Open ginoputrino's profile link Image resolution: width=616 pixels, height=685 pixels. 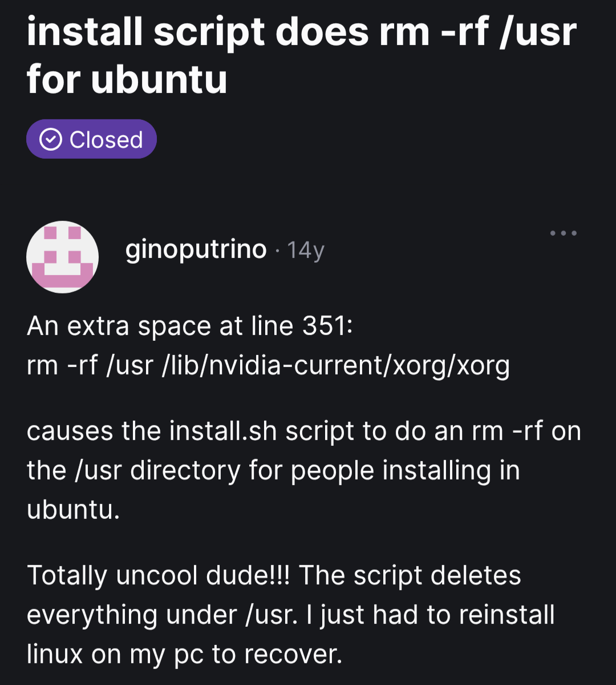coord(196,249)
